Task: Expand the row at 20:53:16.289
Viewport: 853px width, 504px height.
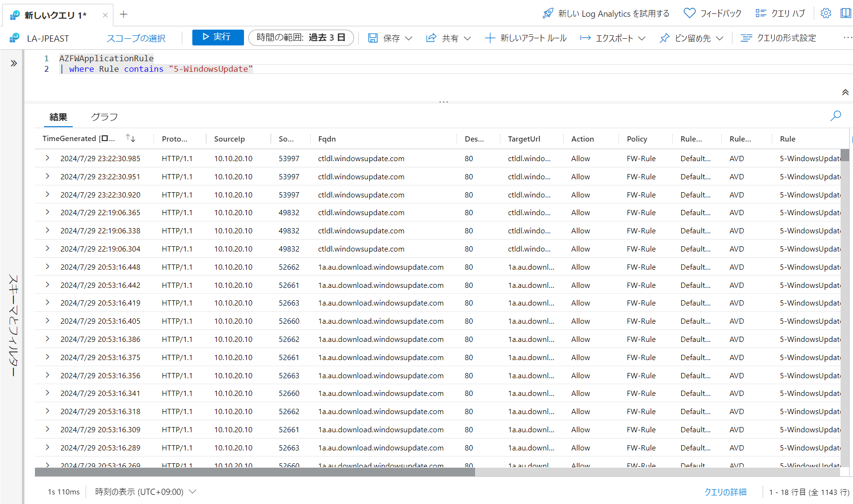Action: [47, 447]
